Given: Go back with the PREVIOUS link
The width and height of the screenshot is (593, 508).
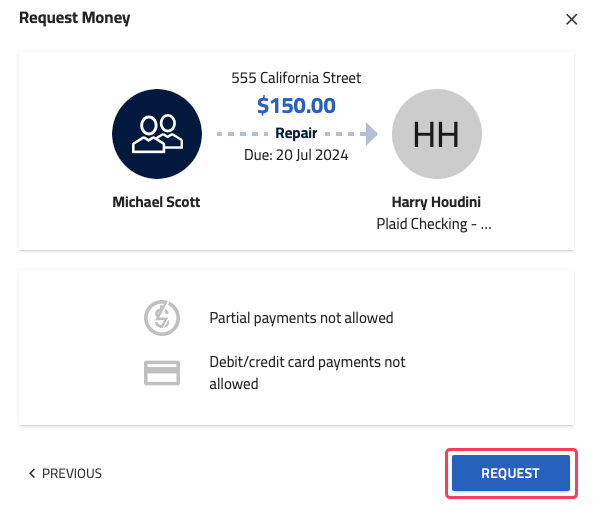Looking at the screenshot, I should click(65, 473).
